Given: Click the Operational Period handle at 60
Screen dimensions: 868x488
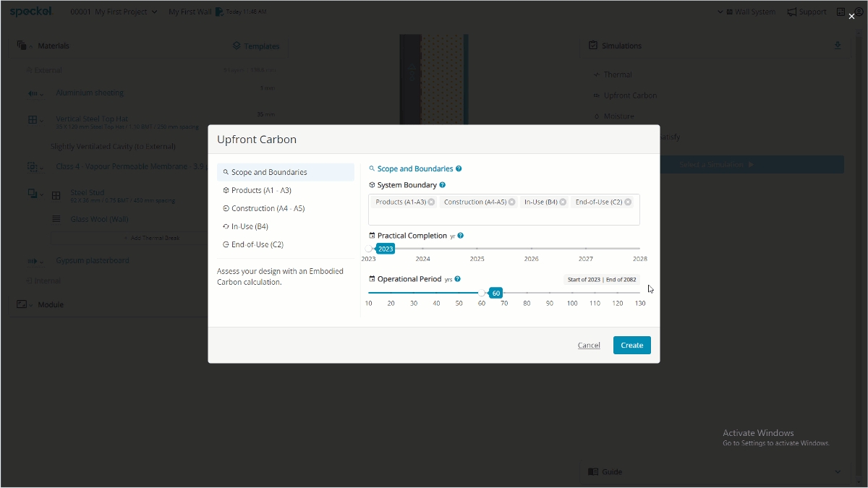Looking at the screenshot, I should click(482, 293).
